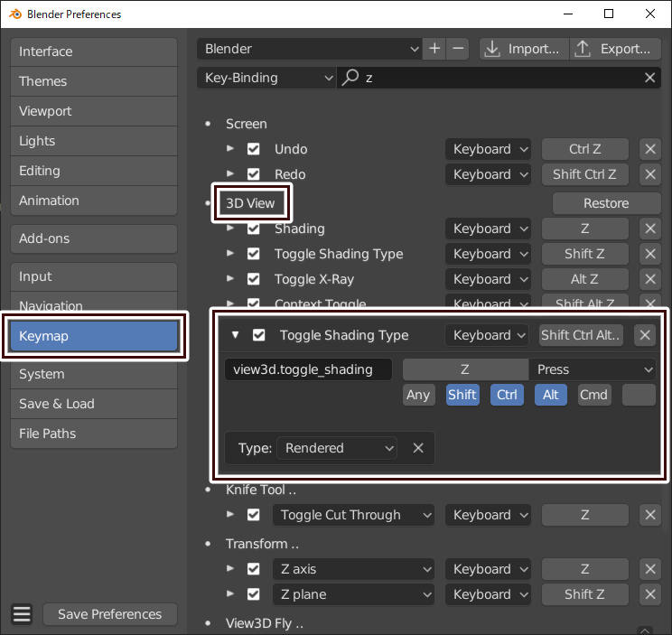
Task: Click the search magnifier icon
Action: (350, 78)
